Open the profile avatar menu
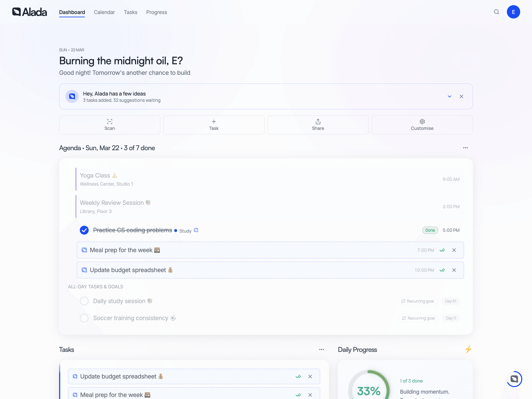The height and width of the screenshot is (399, 532). point(514,12)
